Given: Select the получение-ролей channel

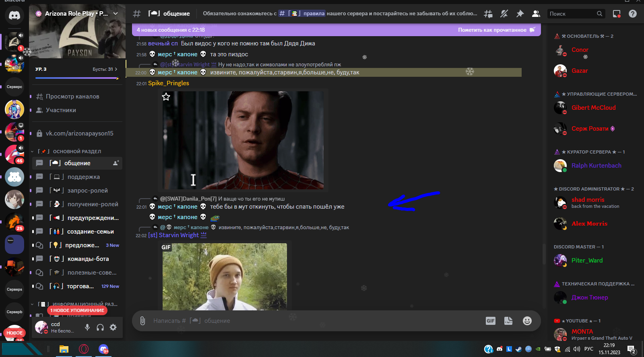Looking at the screenshot, I should click(76, 204).
